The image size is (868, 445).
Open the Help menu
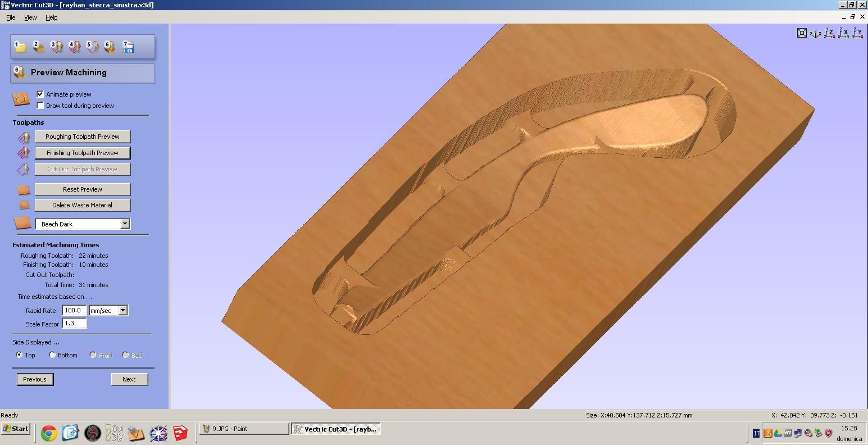click(x=52, y=17)
